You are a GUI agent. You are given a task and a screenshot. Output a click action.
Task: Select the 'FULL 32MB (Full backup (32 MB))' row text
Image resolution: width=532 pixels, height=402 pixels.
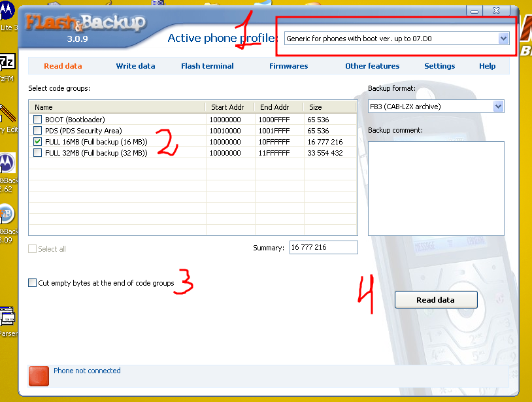96,153
